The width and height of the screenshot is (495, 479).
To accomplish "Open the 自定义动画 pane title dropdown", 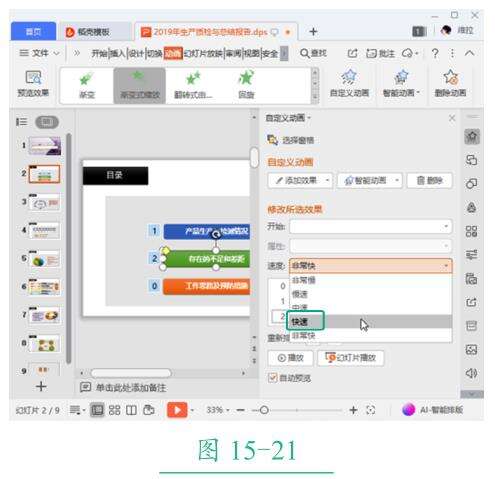I will [x=309, y=118].
